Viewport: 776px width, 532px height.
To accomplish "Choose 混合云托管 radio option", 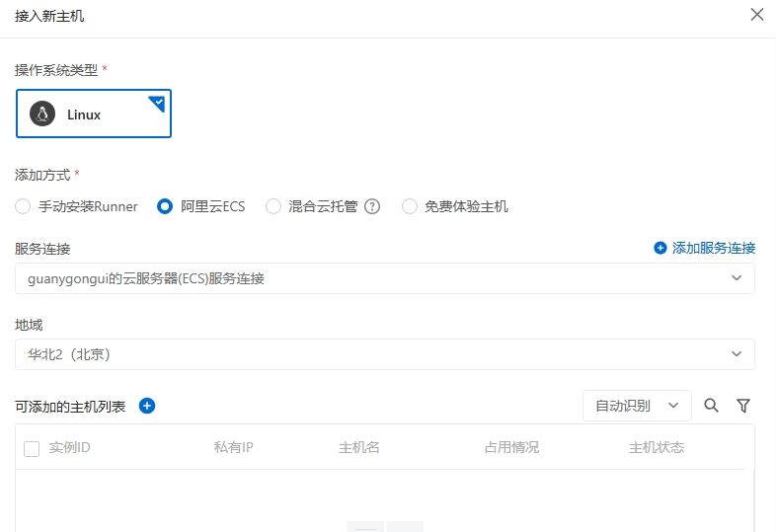I will tap(273, 206).
